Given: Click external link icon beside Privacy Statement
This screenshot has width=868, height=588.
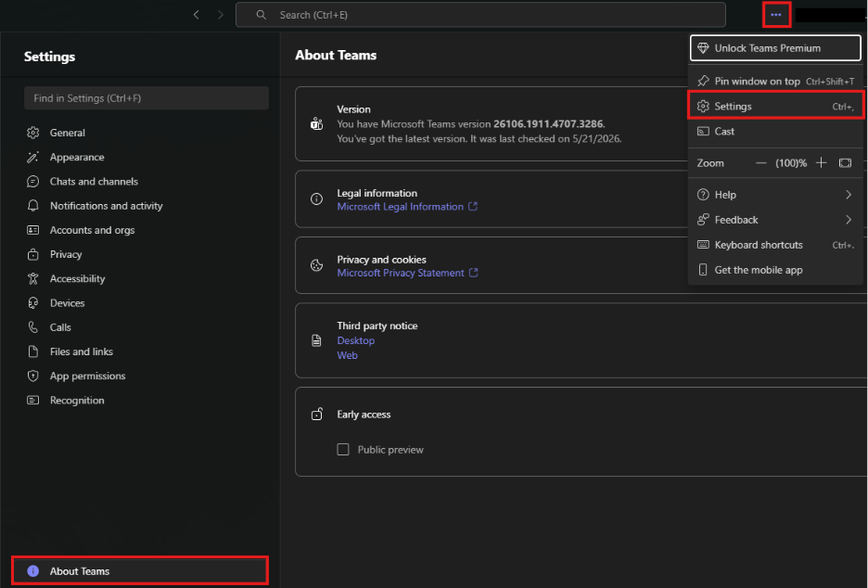Looking at the screenshot, I should coord(473,273).
